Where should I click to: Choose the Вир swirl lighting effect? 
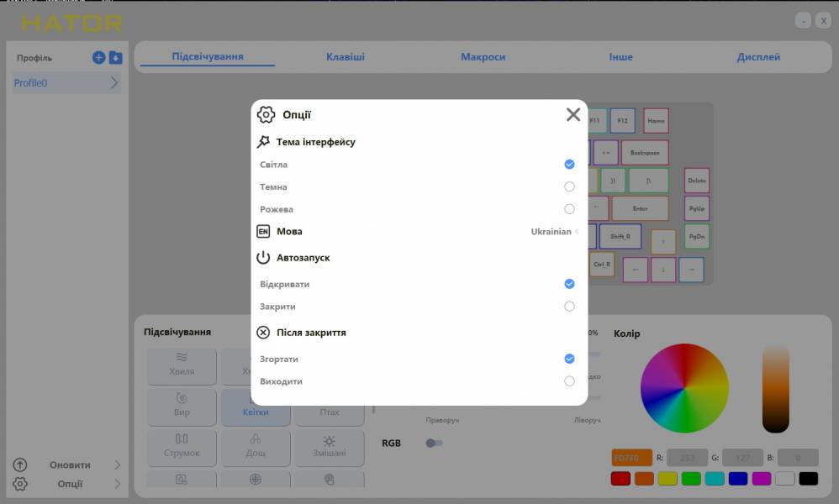coord(182,405)
